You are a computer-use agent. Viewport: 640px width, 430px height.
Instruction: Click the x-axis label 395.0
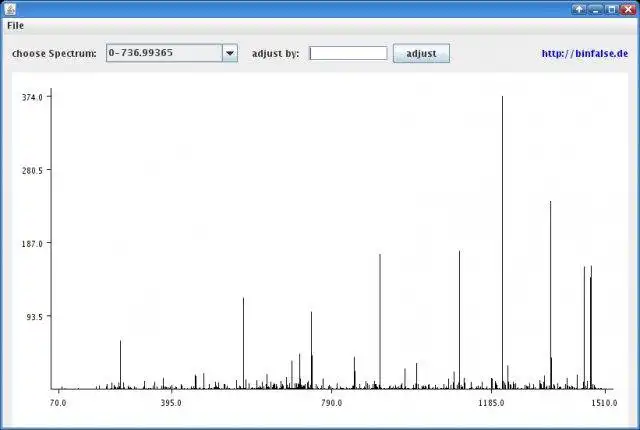pos(171,403)
